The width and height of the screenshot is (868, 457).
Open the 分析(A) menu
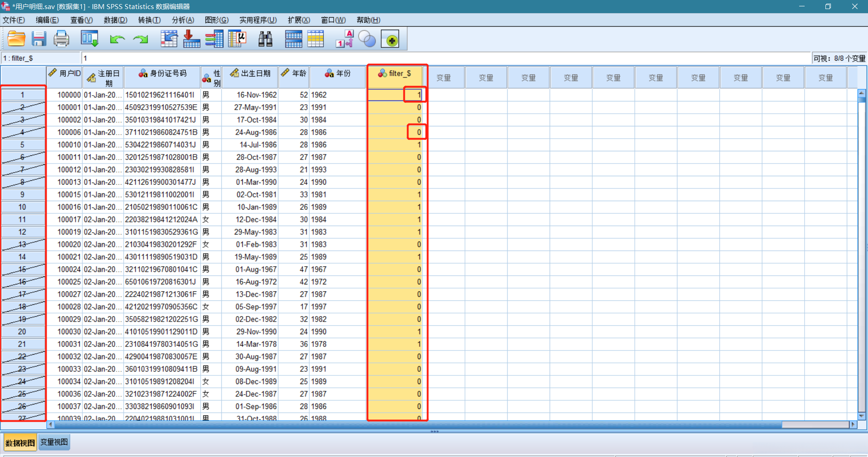click(x=183, y=20)
